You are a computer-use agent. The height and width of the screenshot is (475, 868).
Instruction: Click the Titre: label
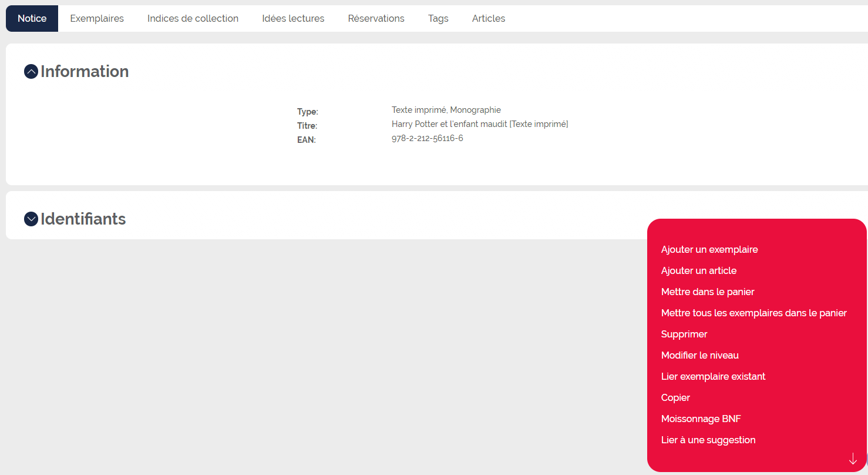(x=307, y=126)
